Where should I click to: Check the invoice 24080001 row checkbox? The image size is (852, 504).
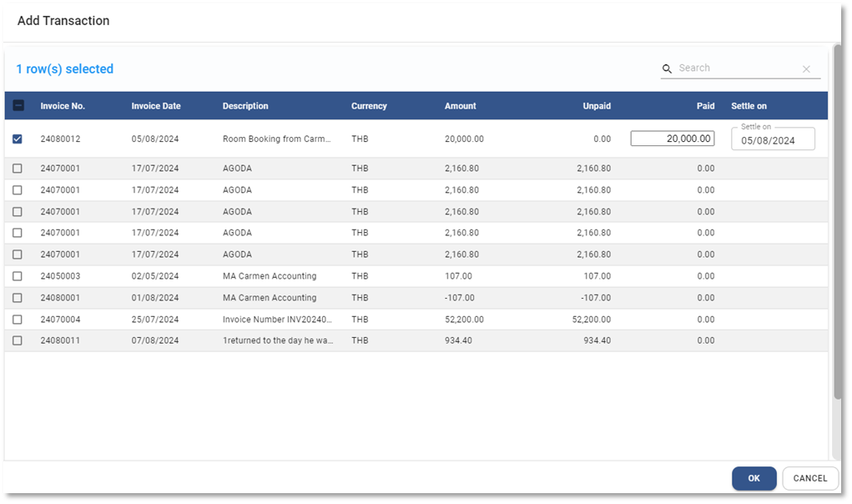point(18,298)
